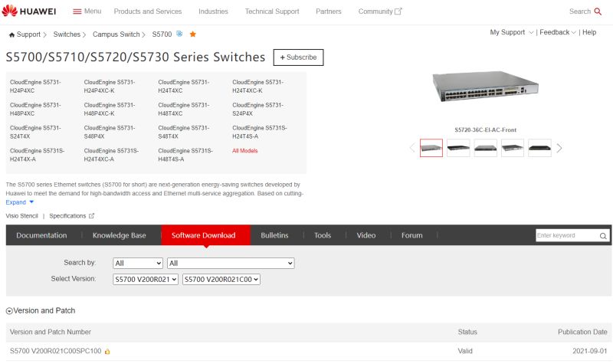Screen dimensions: 613x364
Task: Open the Technical Support menu
Action: coord(272,11)
